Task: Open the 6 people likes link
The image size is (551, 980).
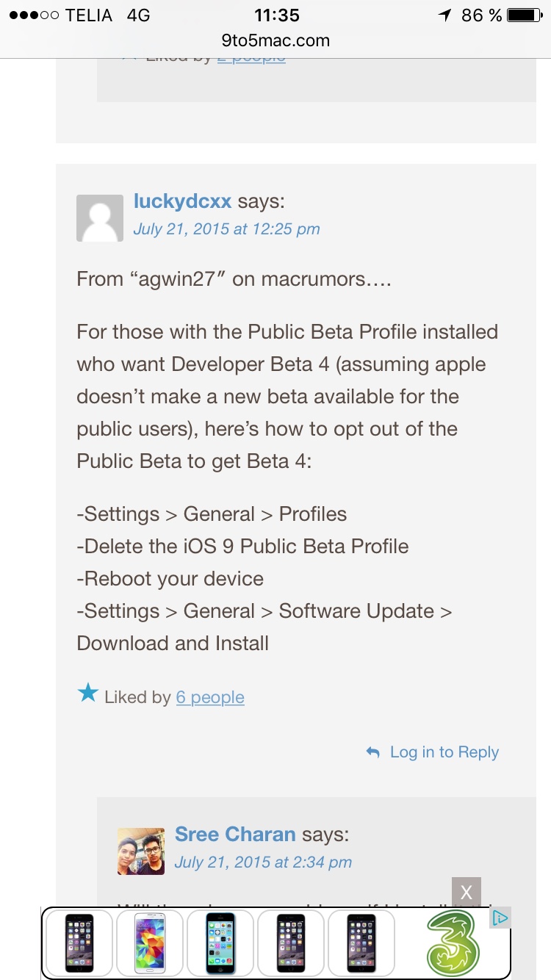Action: click(x=210, y=697)
